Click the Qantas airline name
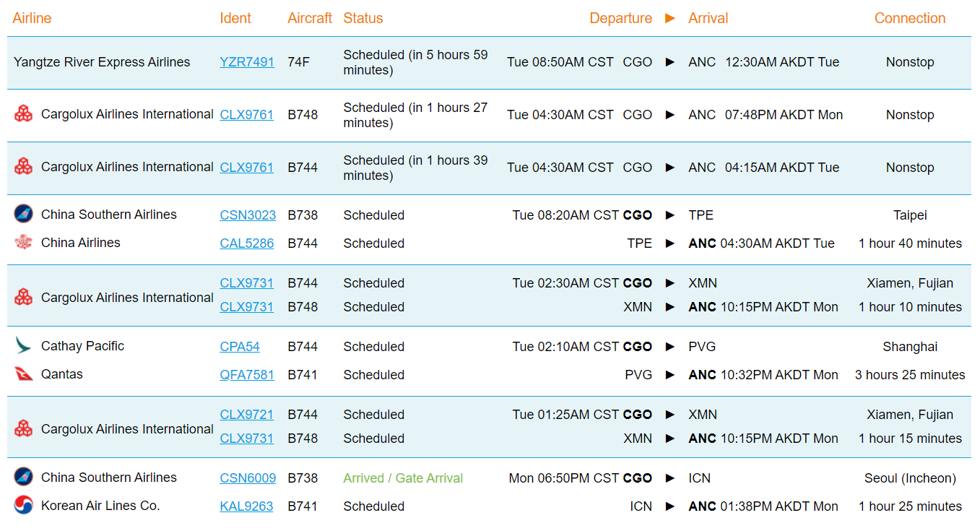The image size is (980, 531). 62,374
